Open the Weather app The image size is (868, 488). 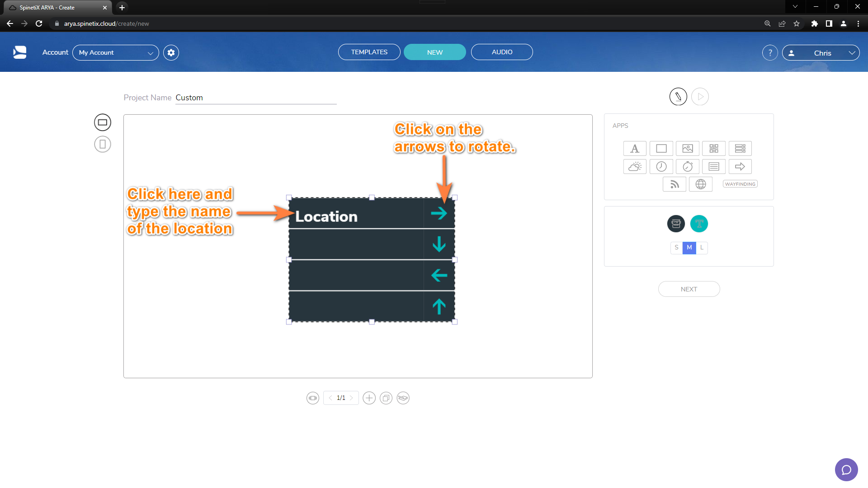pyautogui.click(x=635, y=166)
